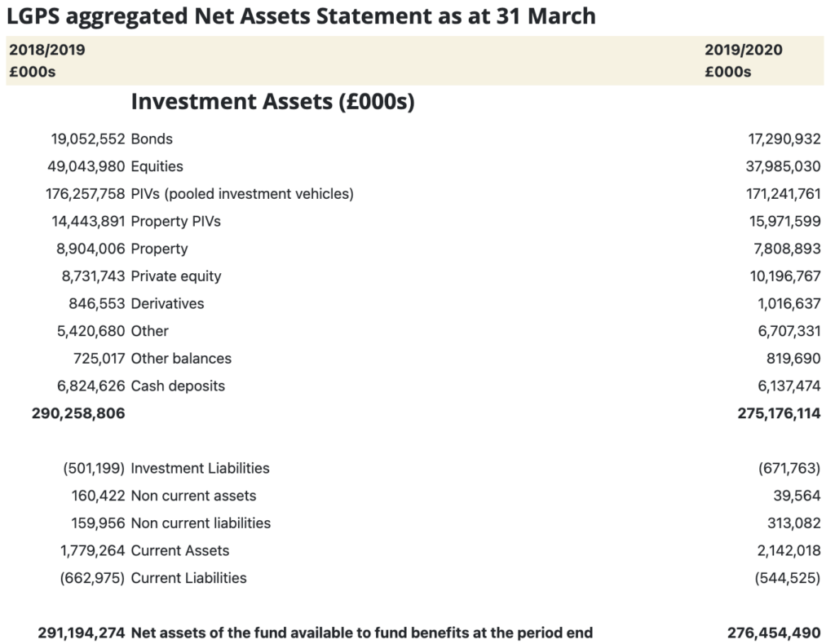The image size is (835, 644).
Task: Select the Non current liabilities label
Action: (x=201, y=523)
